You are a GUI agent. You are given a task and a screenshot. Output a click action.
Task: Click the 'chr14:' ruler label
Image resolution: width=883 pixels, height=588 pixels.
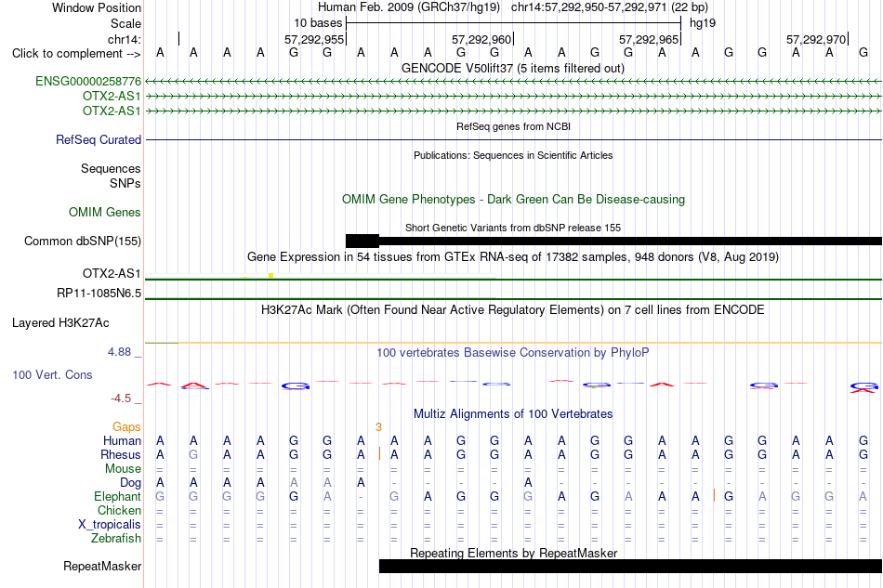click(124, 39)
